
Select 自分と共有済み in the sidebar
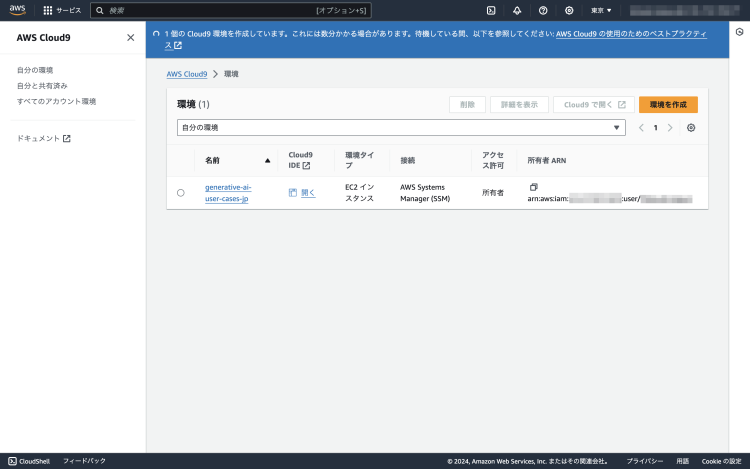click(42, 86)
